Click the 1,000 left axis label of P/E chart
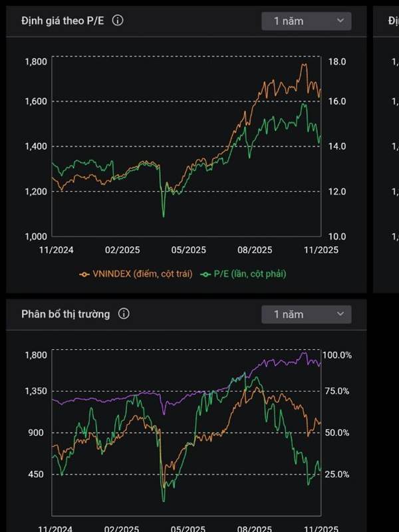 coord(35,236)
